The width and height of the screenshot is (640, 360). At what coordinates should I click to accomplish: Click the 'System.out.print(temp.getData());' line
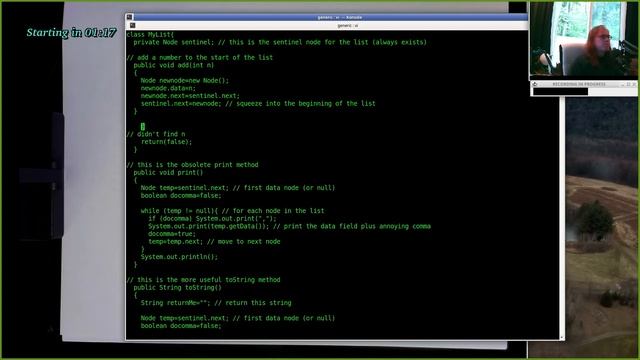(289, 226)
